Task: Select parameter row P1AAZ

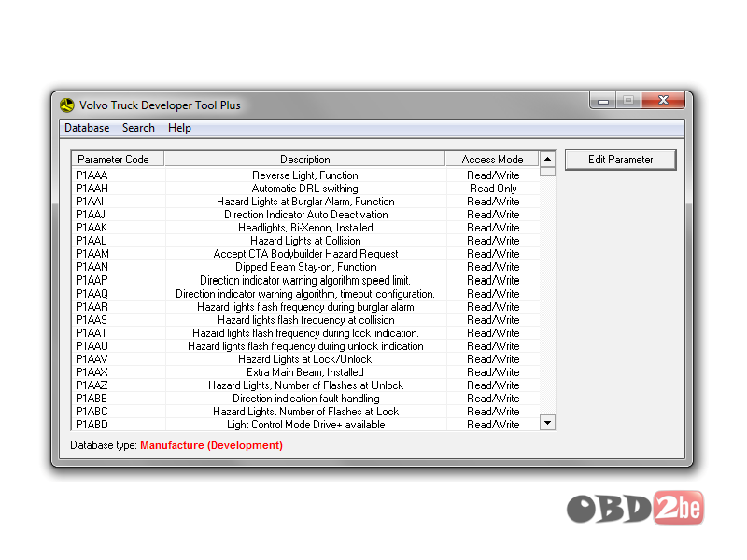Action: pos(305,385)
